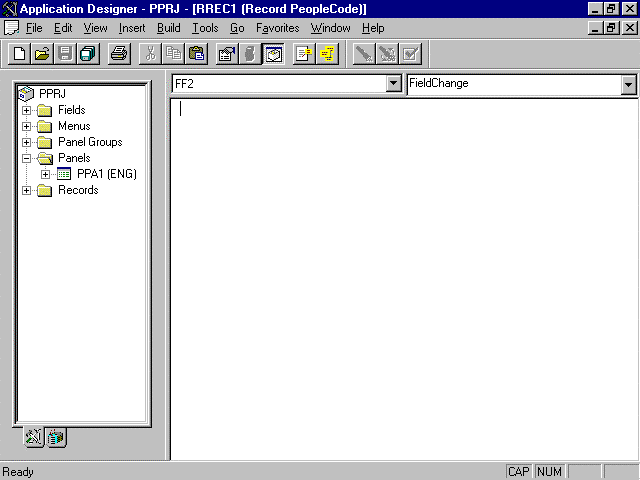Click the PPRJ project root icon

coord(26,94)
